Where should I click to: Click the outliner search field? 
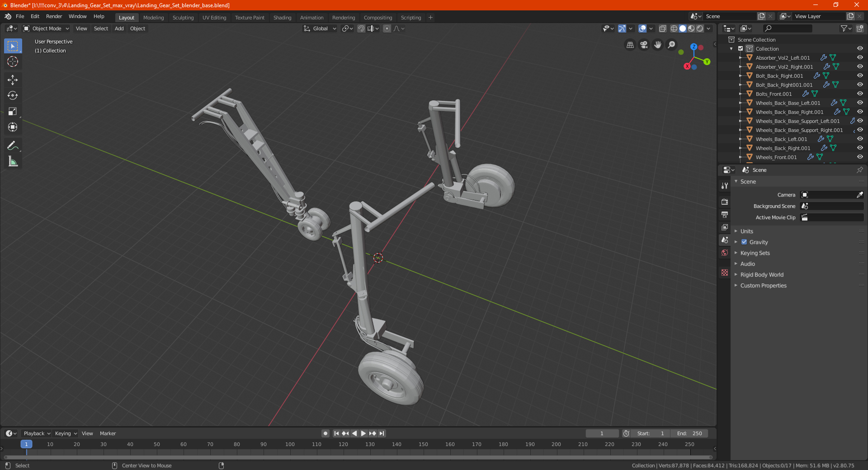(x=787, y=28)
